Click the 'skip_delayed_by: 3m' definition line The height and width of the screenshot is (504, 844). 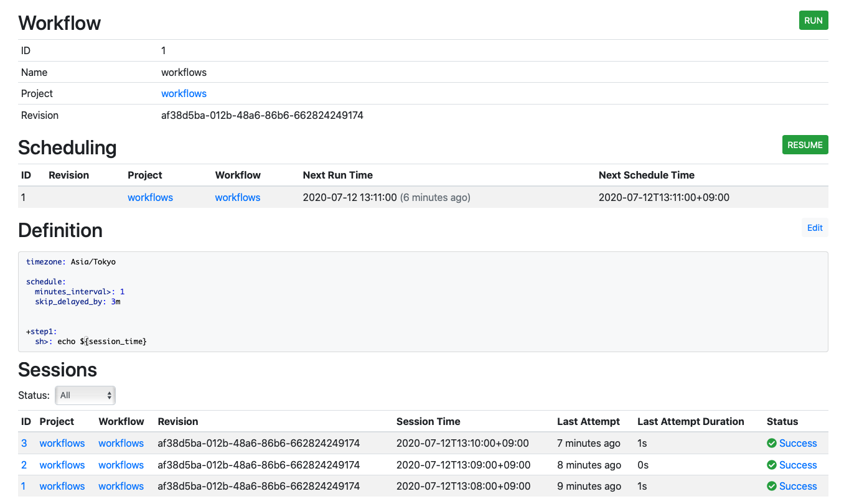(78, 302)
